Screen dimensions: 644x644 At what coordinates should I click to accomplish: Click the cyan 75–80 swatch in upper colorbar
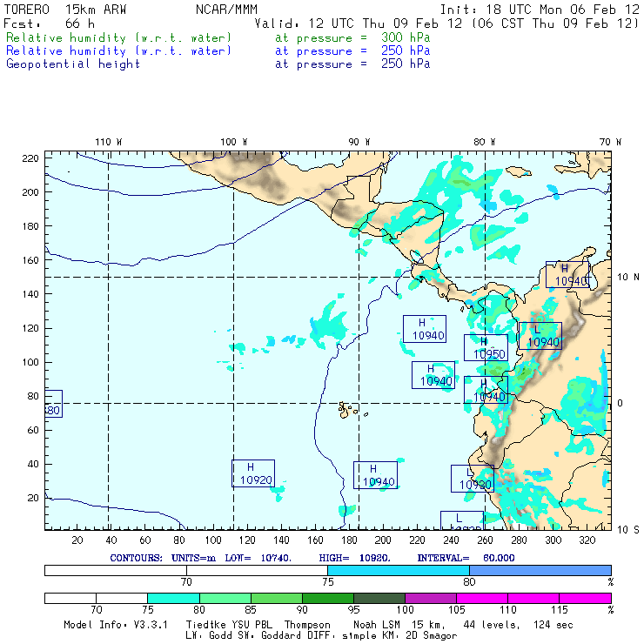[x=399, y=570]
